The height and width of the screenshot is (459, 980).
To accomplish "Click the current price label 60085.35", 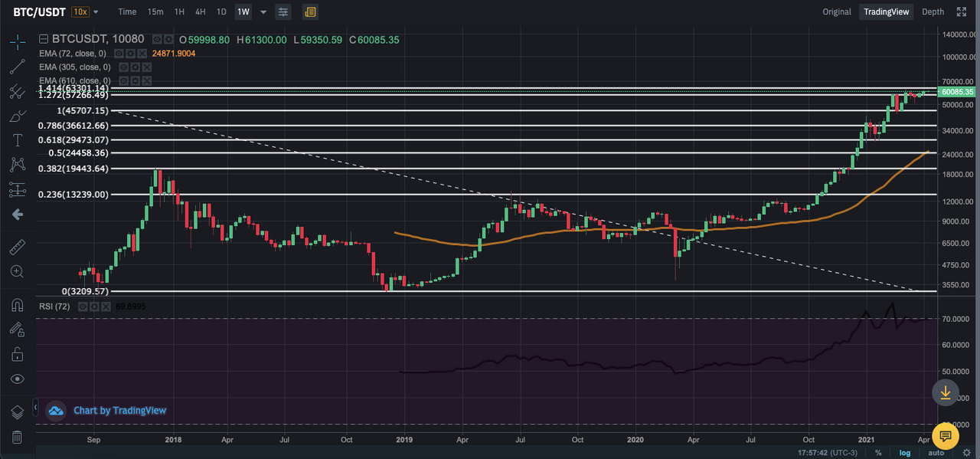I will click(x=956, y=92).
